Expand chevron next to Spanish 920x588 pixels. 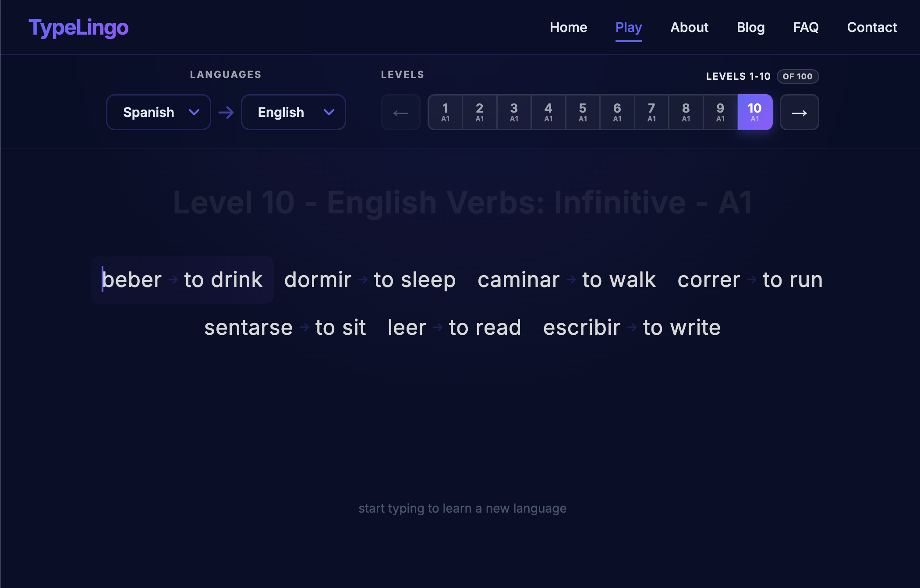pos(194,113)
